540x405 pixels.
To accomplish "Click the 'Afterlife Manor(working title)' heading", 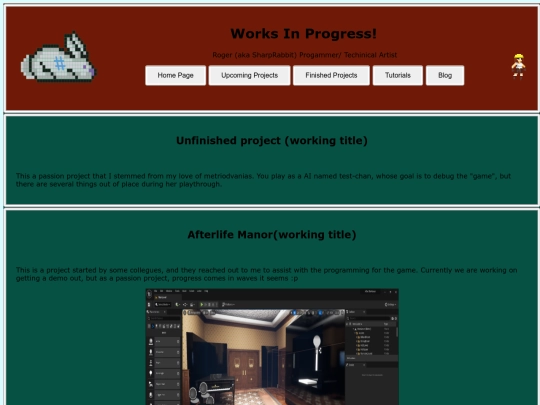I will tap(272, 235).
